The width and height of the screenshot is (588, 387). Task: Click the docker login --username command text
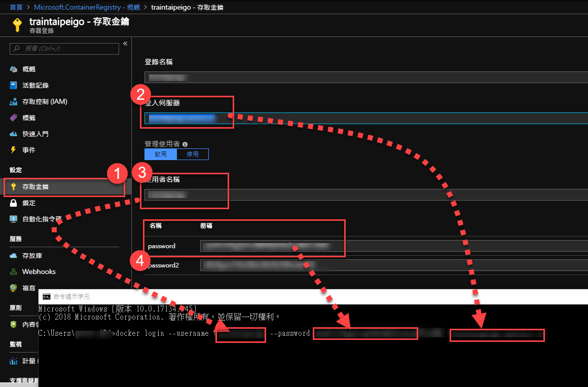pyautogui.click(x=162, y=333)
